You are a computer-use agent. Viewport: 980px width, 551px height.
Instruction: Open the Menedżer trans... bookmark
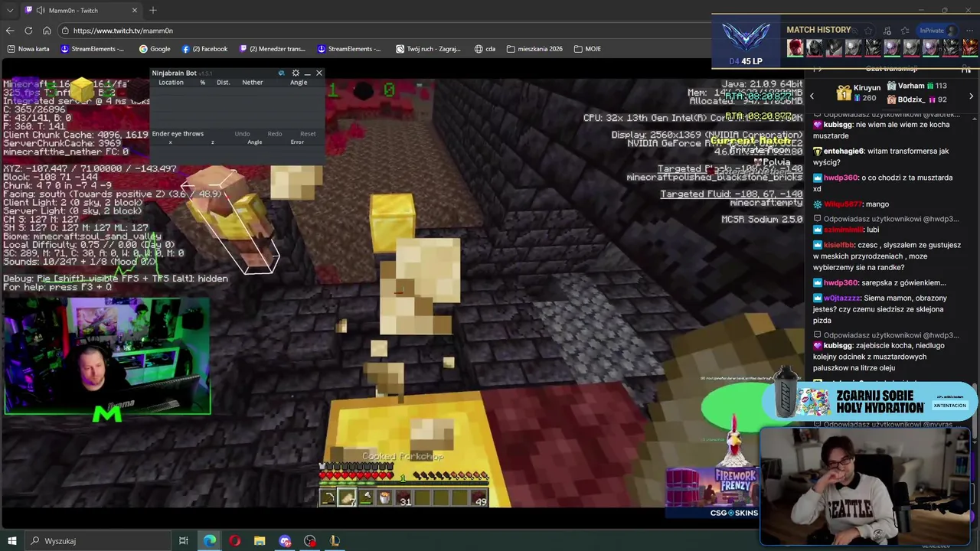[x=273, y=49]
